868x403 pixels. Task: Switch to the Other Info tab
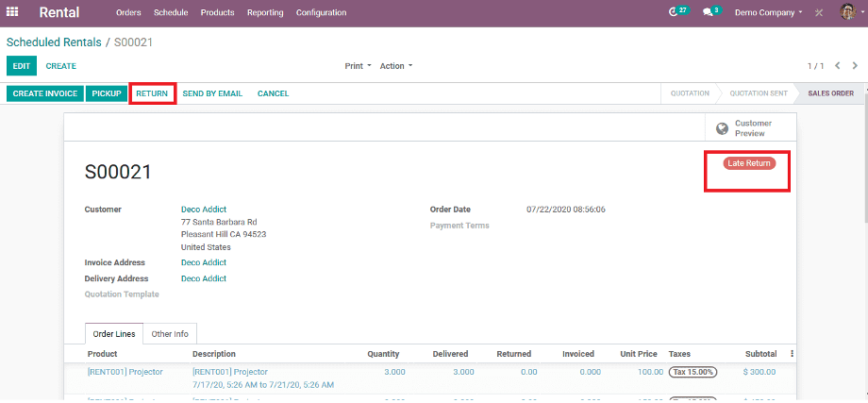click(x=170, y=334)
